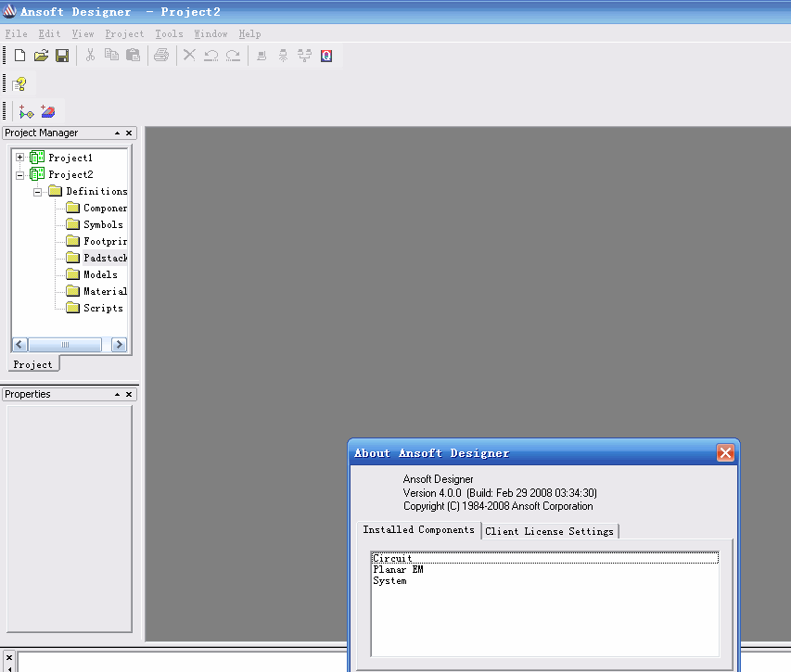The height and width of the screenshot is (672, 791).
Task: Select the Installed Components tab
Action: pyautogui.click(x=419, y=530)
